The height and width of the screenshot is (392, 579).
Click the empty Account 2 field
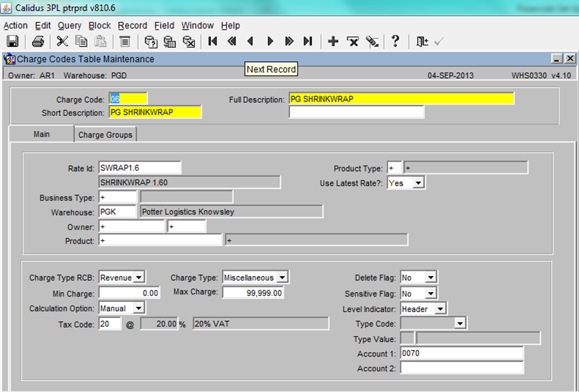point(462,368)
